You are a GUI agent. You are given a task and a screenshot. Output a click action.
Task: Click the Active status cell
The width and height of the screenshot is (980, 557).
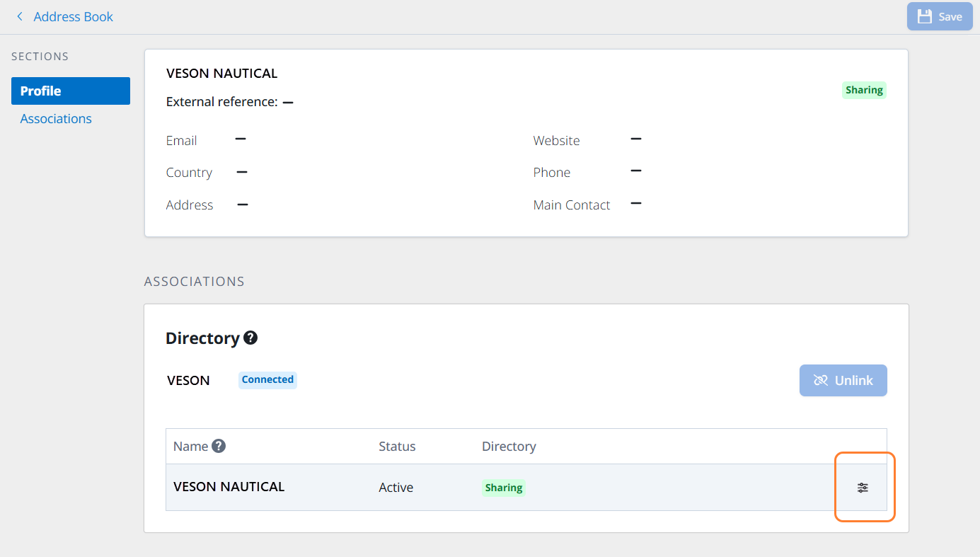tap(396, 487)
